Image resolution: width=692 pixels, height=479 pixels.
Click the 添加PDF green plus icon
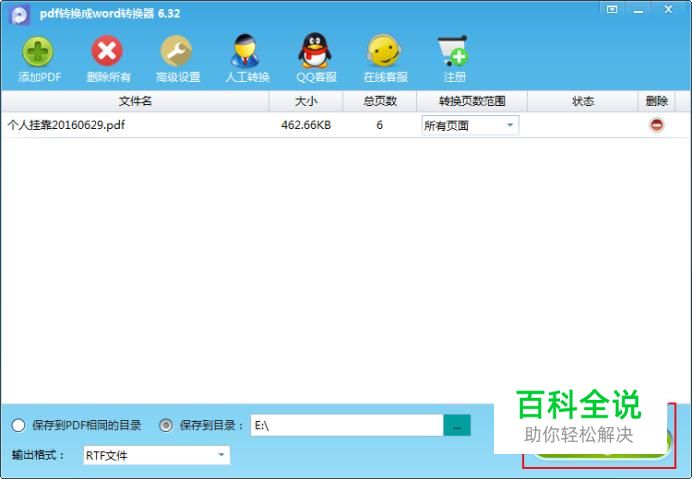point(38,51)
